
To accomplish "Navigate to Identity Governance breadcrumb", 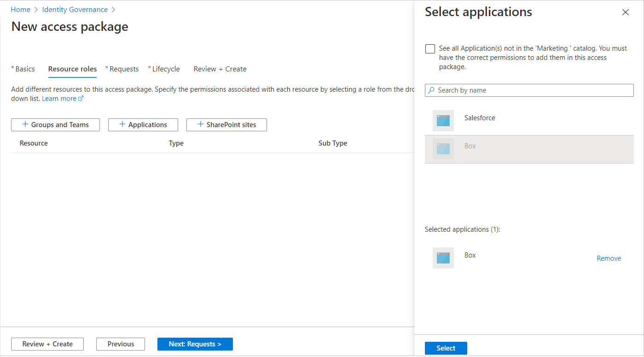I will tap(75, 10).
